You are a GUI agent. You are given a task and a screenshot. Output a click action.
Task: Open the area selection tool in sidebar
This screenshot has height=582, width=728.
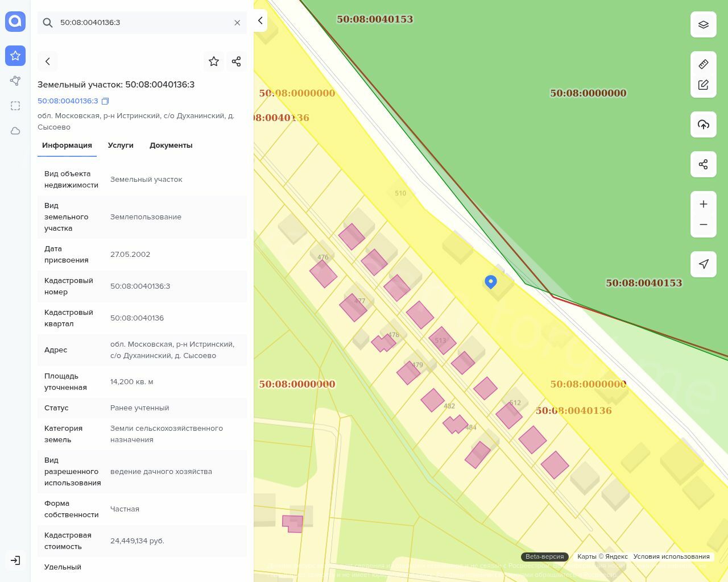click(x=15, y=106)
